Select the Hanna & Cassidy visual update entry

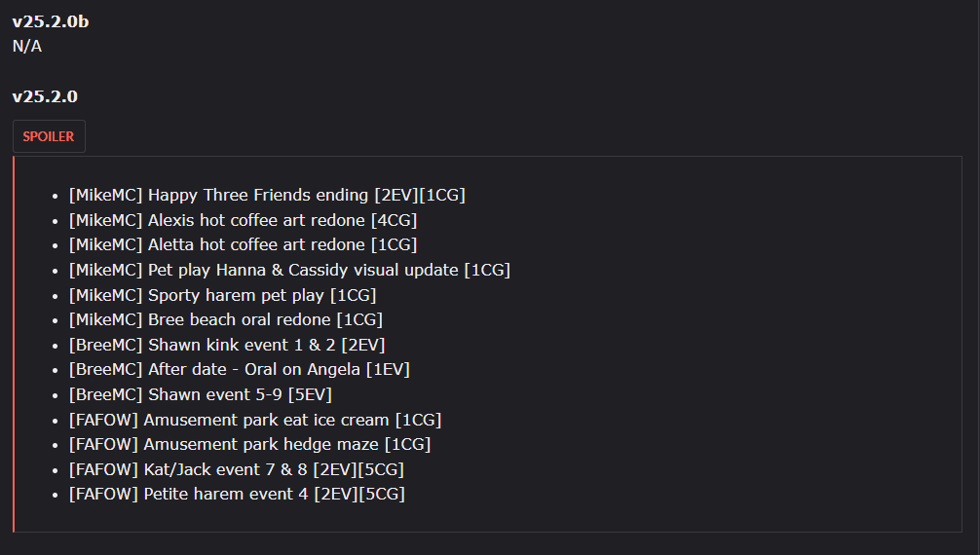pyautogui.click(x=289, y=270)
